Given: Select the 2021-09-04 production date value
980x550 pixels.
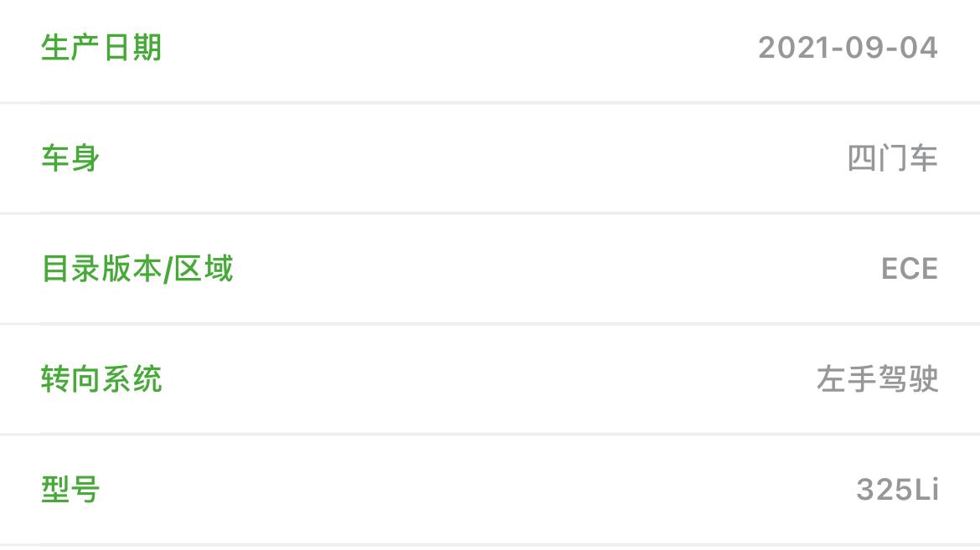Looking at the screenshot, I should pyautogui.click(x=848, y=48).
